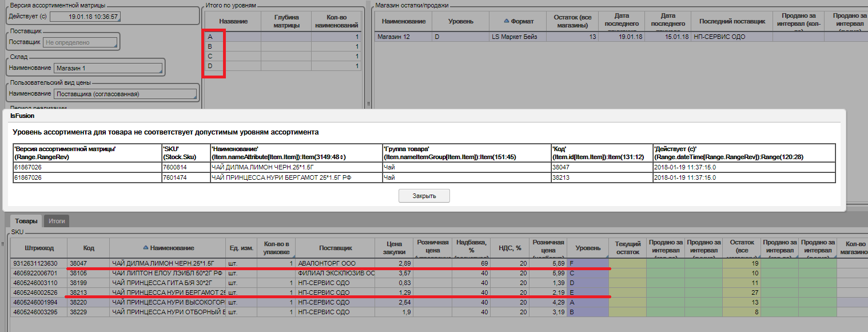Click the Закрыть button in the IsFusion dialog
Screen dimensions: 868x332
[x=424, y=196]
